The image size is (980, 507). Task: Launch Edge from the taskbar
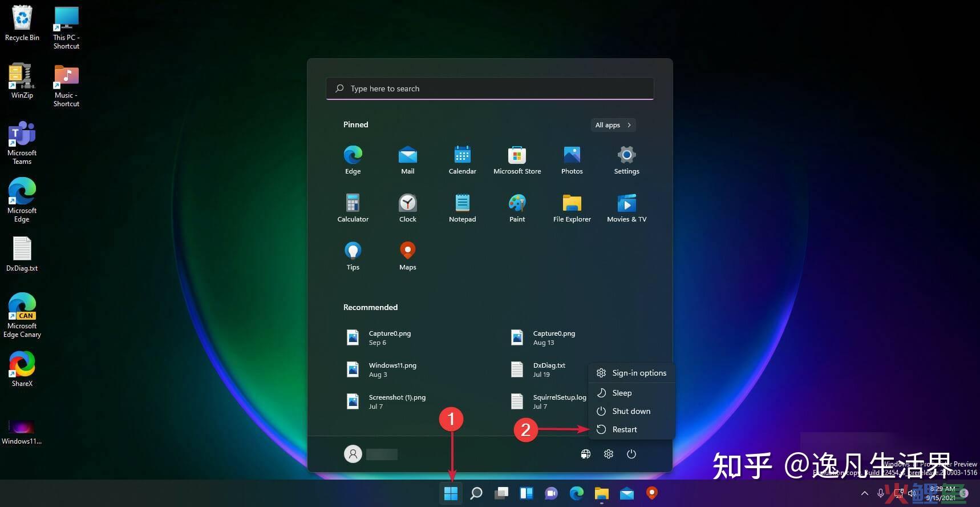[576, 493]
